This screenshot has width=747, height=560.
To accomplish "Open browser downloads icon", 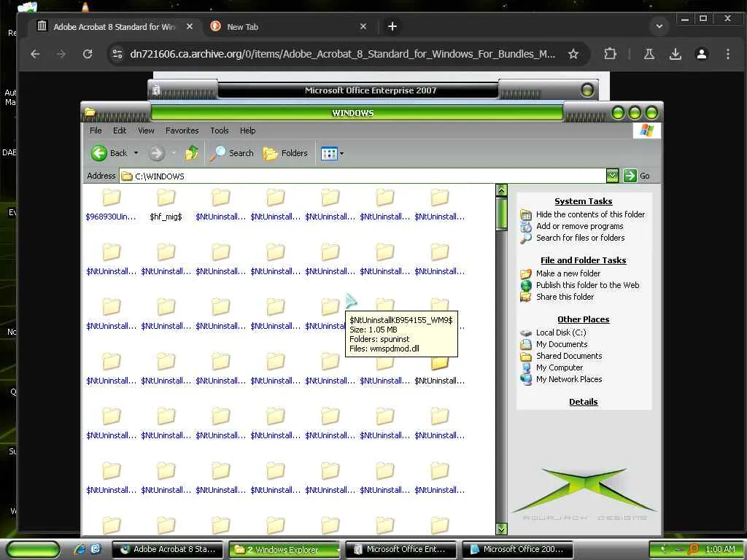I will click(x=675, y=54).
